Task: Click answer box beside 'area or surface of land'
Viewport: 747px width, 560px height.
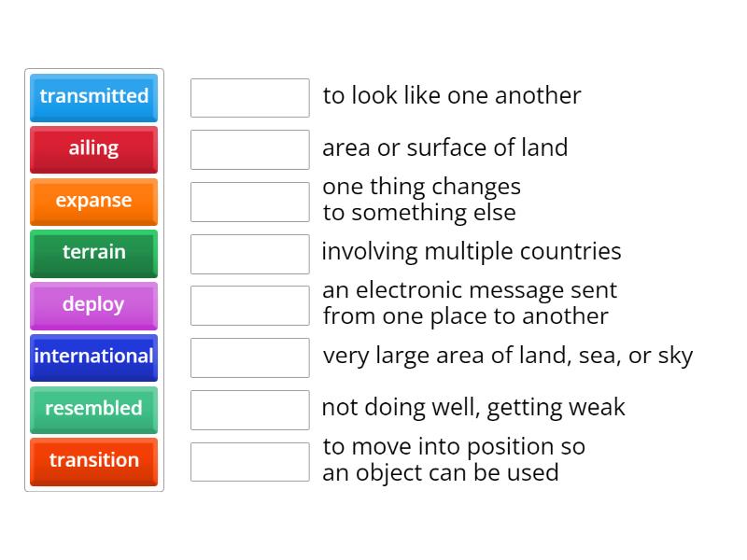Action: [x=249, y=149]
